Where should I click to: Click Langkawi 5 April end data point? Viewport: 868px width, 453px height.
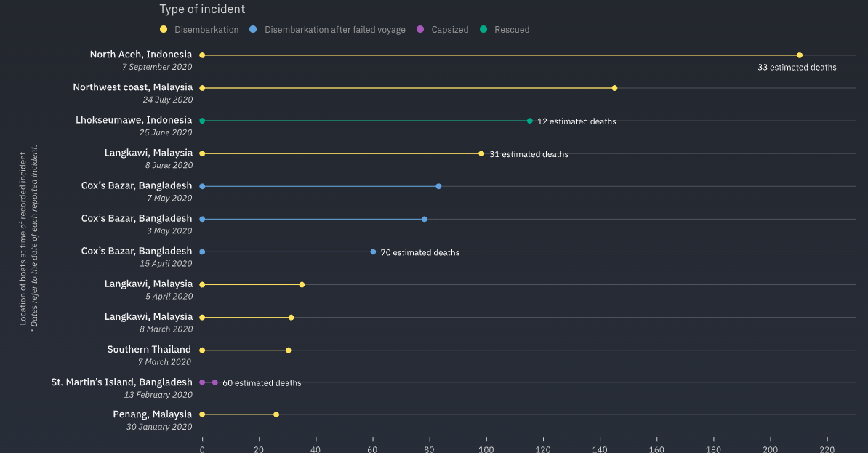coord(302,284)
